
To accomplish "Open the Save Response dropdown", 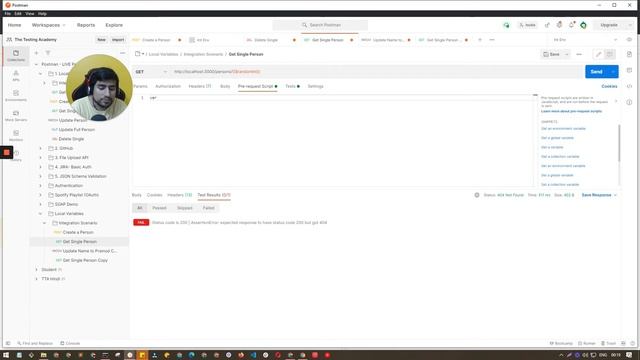I will pyautogui.click(x=599, y=195).
